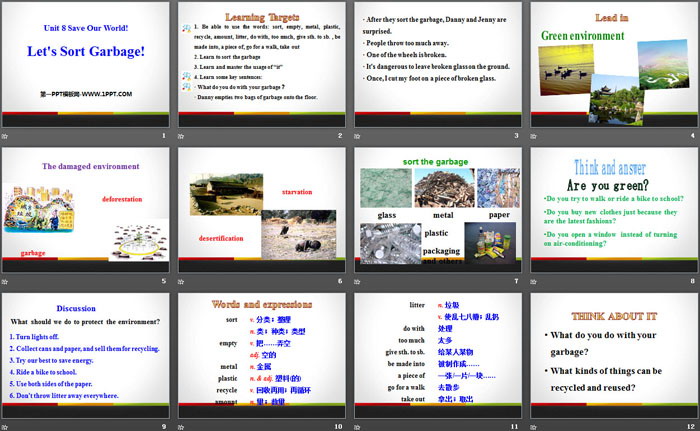
Task: Click the animation star icon under slide 8
Action: pos(533,281)
